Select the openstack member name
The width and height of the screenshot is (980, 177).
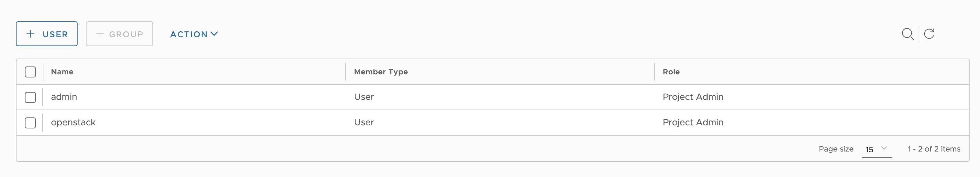[x=73, y=122]
